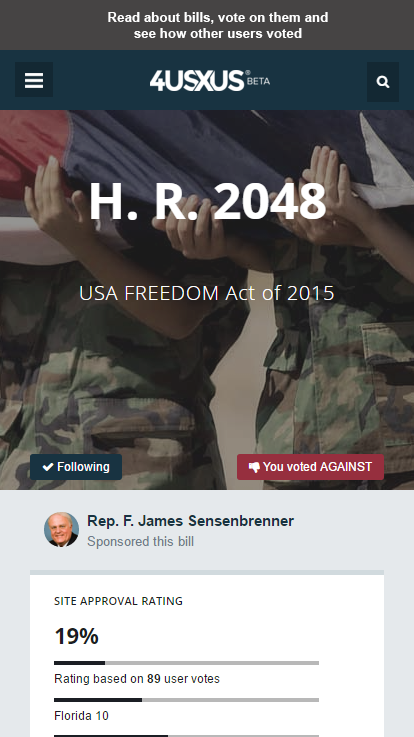View Rep. Sensenbrenner's profile photo

[62, 529]
